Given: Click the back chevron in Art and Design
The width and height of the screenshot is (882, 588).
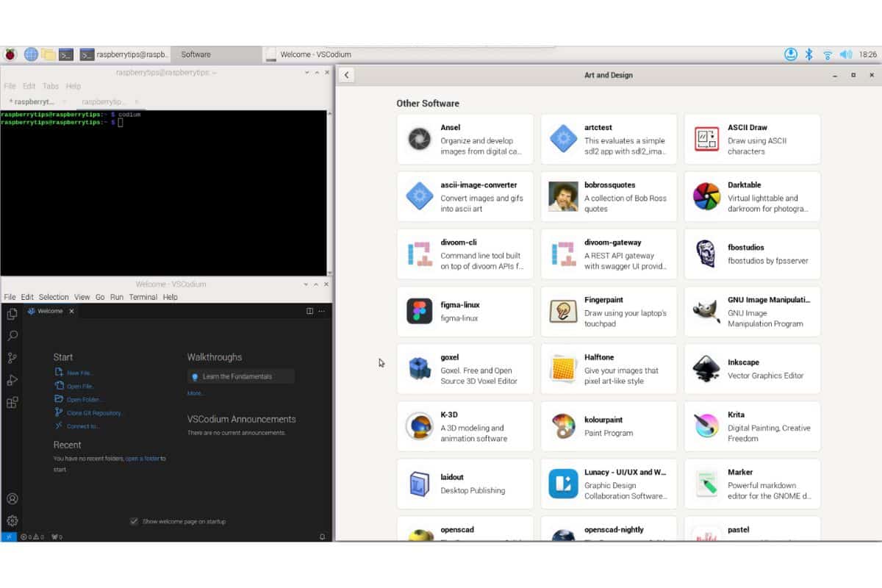Looking at the screenshot, I should point(345,74).
